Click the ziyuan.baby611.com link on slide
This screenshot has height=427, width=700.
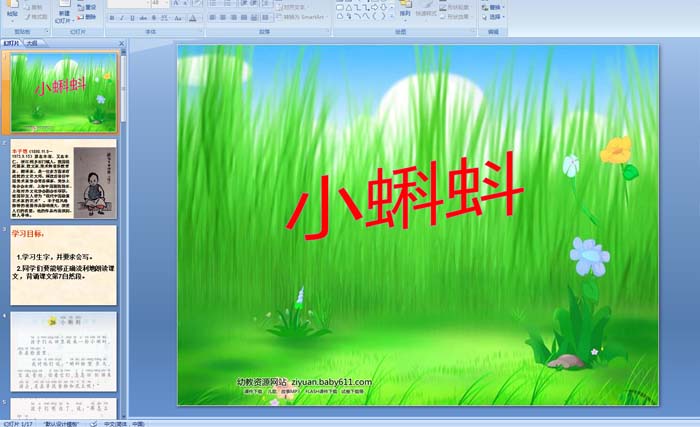coord(331,382)
